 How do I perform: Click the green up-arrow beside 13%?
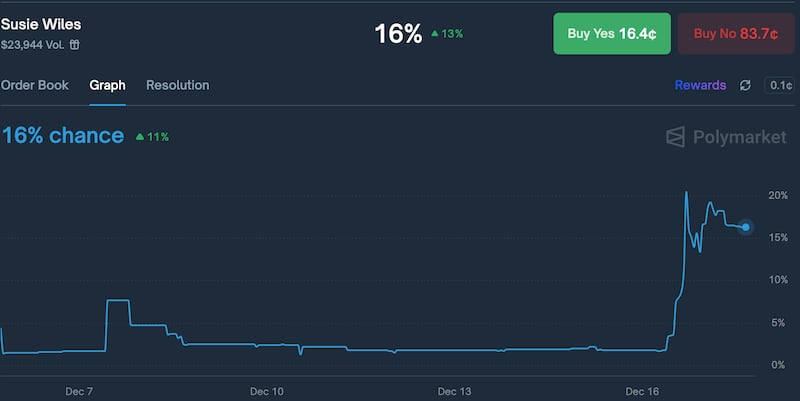click(436, 34)
